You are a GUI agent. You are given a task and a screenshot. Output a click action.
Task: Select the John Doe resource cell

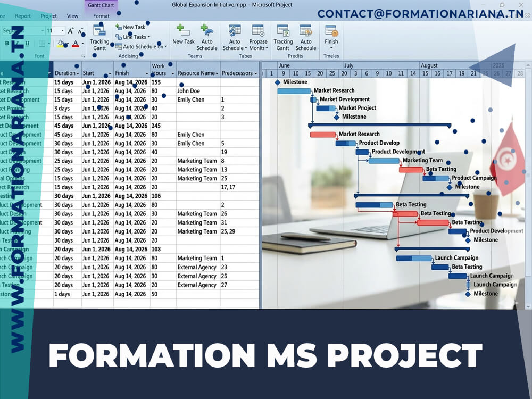pyautogui.click(x=198, y=91)
